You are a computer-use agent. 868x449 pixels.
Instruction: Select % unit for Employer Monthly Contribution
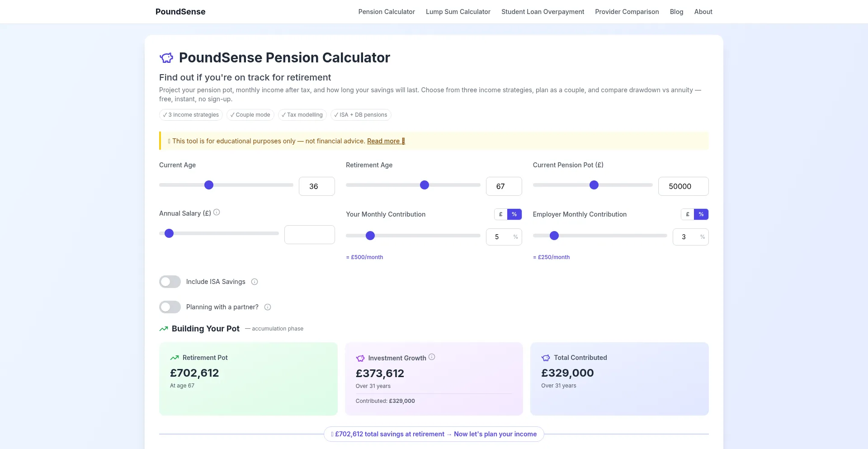pos(701,214)
